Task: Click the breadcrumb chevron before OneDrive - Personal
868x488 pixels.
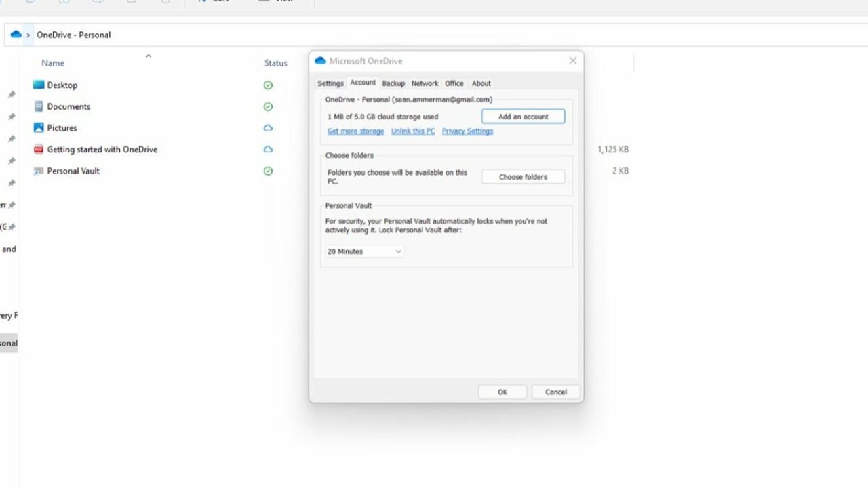Action: pyautogui.click(x=28, y=35)
